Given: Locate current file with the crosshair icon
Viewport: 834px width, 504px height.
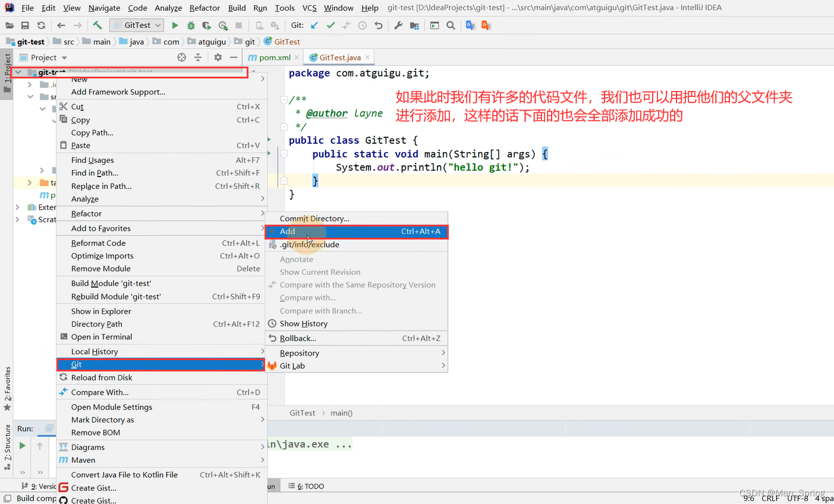Looking at the screenshot, I should pos(182,58).
